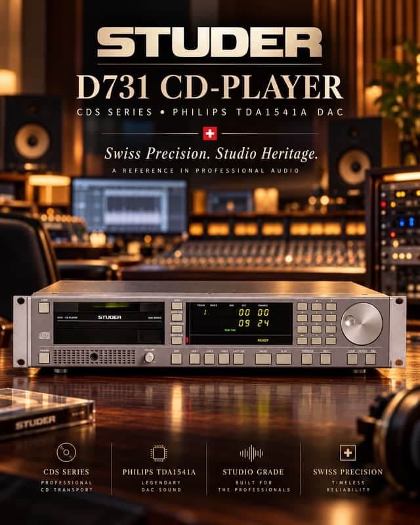
Task: Click the right studio monitor speaker
Action: click(355, 157)
